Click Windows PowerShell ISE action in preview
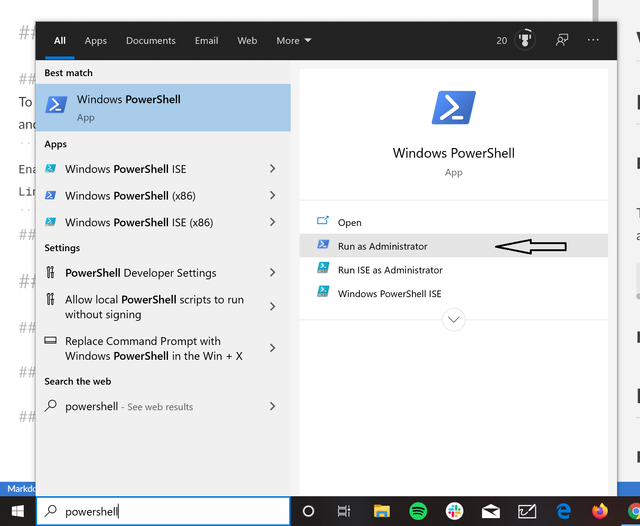 point(453,293)
